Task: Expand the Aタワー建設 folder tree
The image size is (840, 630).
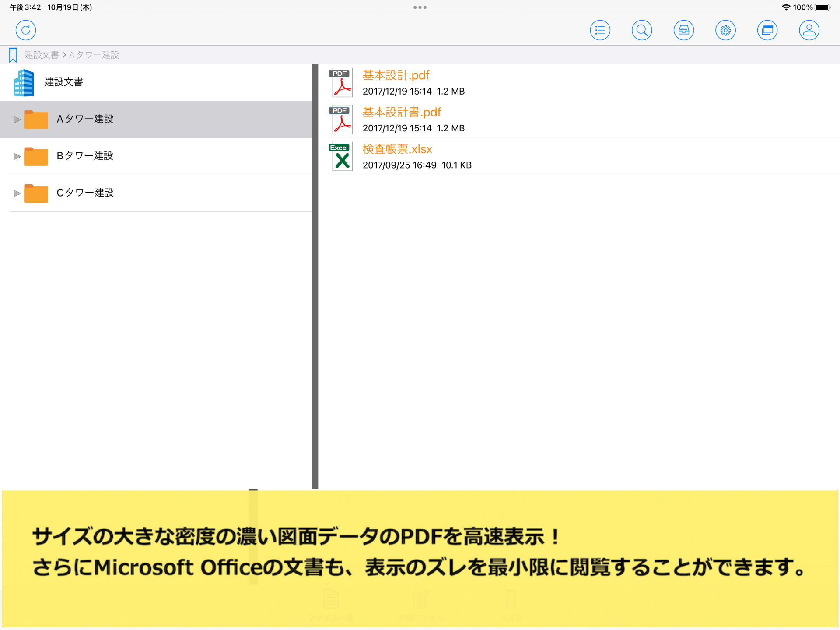Action: (x=17, y=119)
